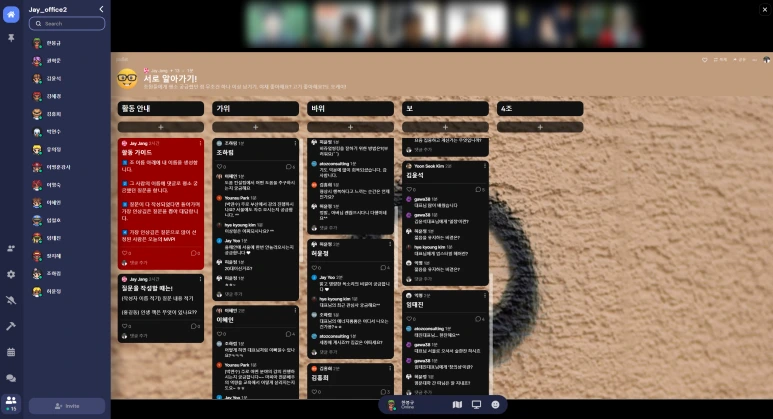
Task: Click the 4조 column title
Action: pyautogui.click(x=506, y=108)
